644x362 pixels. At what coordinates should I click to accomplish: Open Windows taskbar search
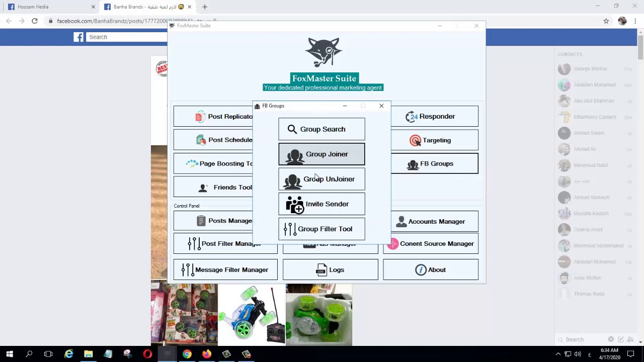(29, 354)
